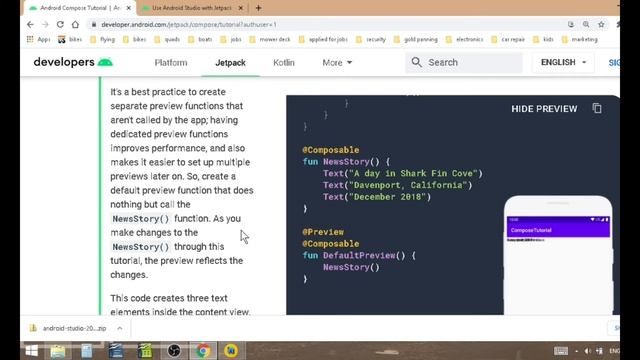Expand the android-studio zip download options
640x360 pixels.
[120, 328]
